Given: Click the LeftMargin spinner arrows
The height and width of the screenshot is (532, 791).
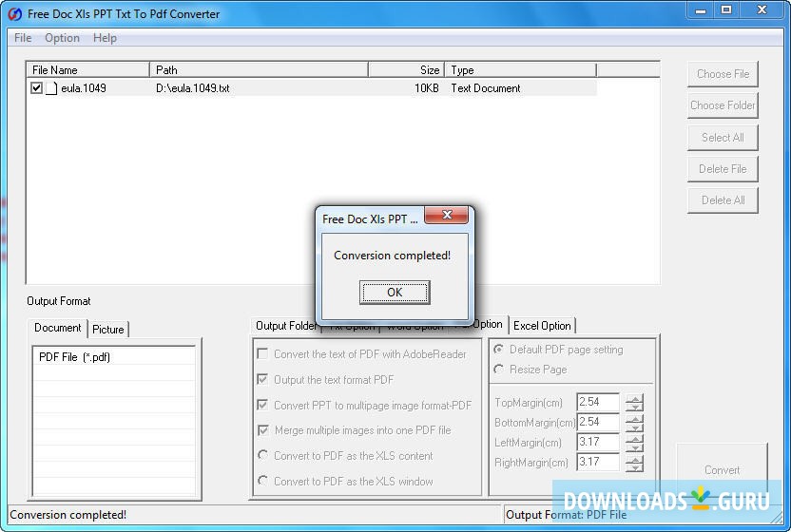Looking at the screenshot, I should [634, 444].
